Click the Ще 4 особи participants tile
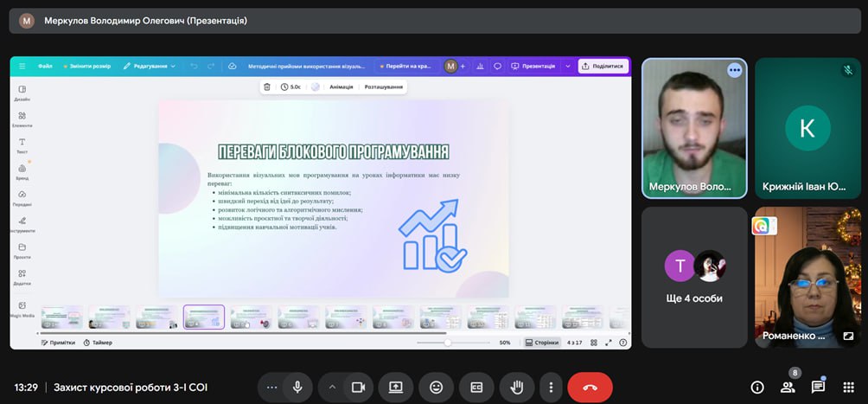 [694, 277]
